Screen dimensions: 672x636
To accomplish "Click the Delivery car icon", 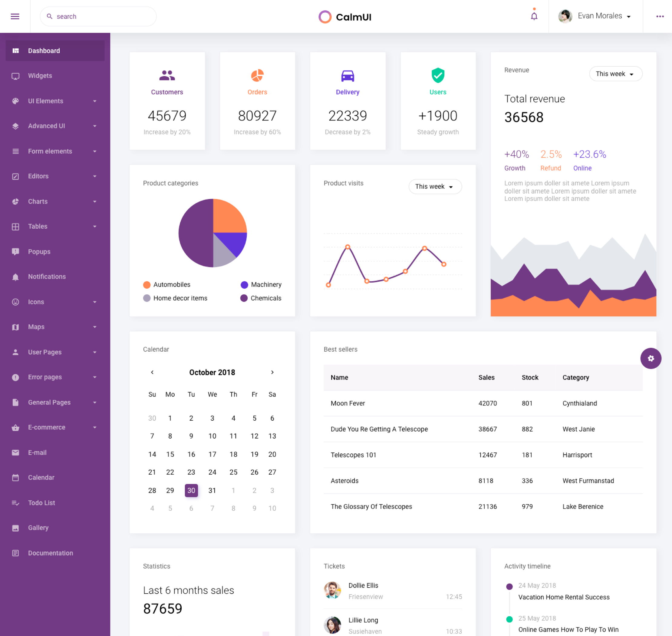I will 348,76.
